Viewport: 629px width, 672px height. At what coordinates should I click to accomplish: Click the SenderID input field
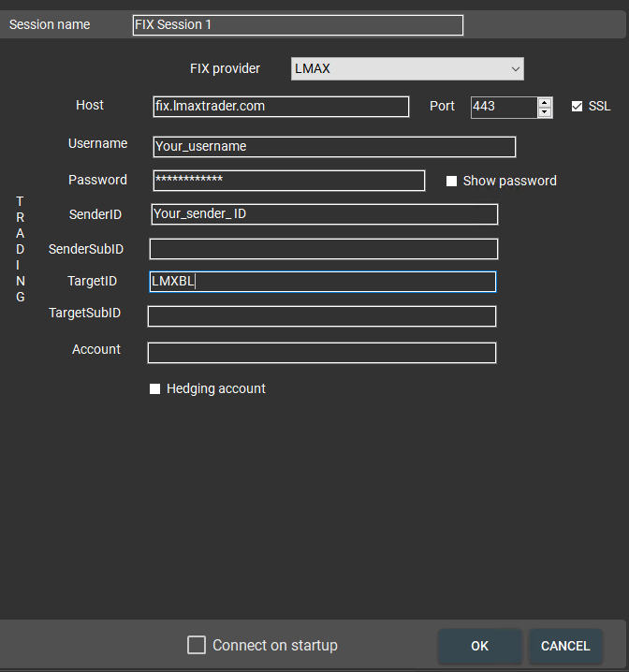pos(324,214)
